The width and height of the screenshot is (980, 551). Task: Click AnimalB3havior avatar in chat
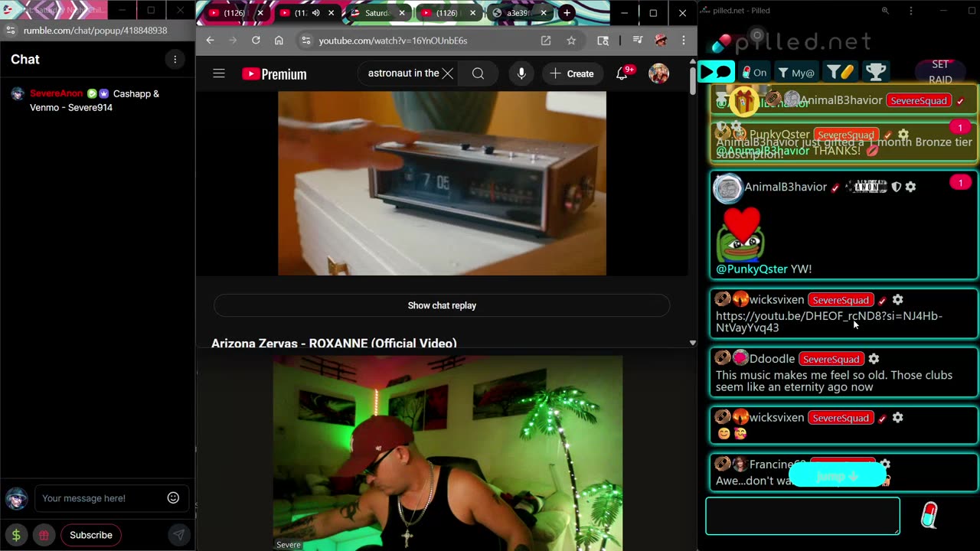[x=727, y=188]
